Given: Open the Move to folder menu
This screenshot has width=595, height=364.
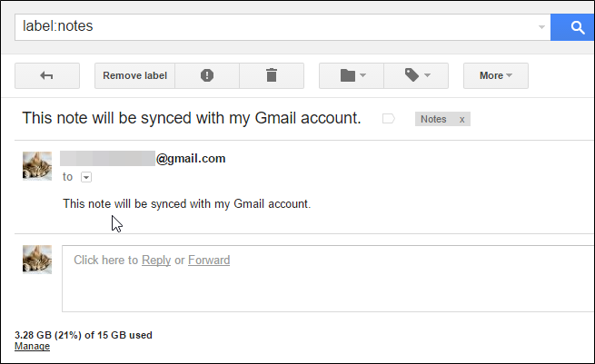Looking at the screenshot, I should 352,75.
